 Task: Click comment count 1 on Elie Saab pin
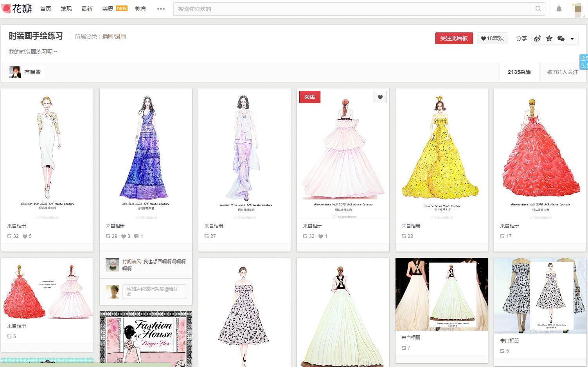click(x=138, y=236)
